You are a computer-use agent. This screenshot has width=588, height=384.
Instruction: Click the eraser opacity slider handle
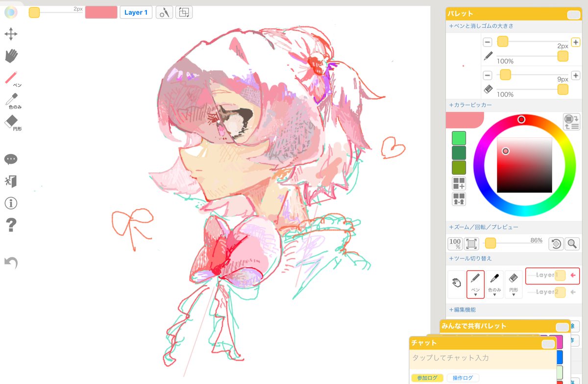(x=563, y=89)
